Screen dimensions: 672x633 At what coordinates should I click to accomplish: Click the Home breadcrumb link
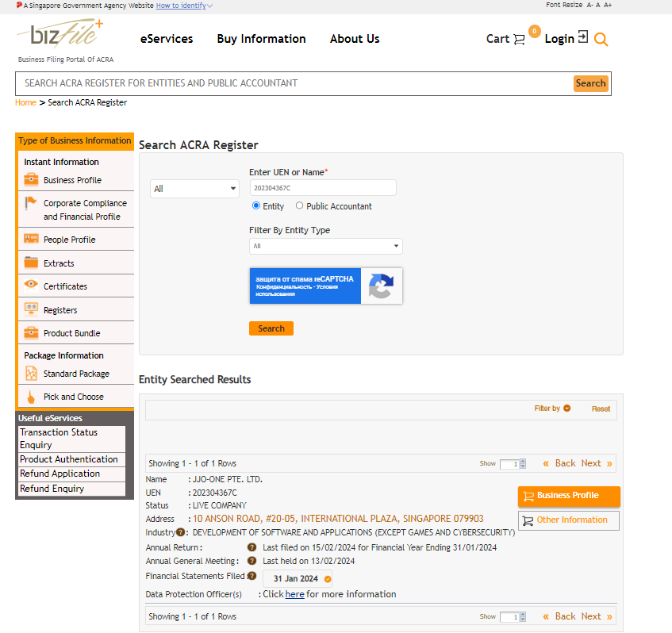25,102
